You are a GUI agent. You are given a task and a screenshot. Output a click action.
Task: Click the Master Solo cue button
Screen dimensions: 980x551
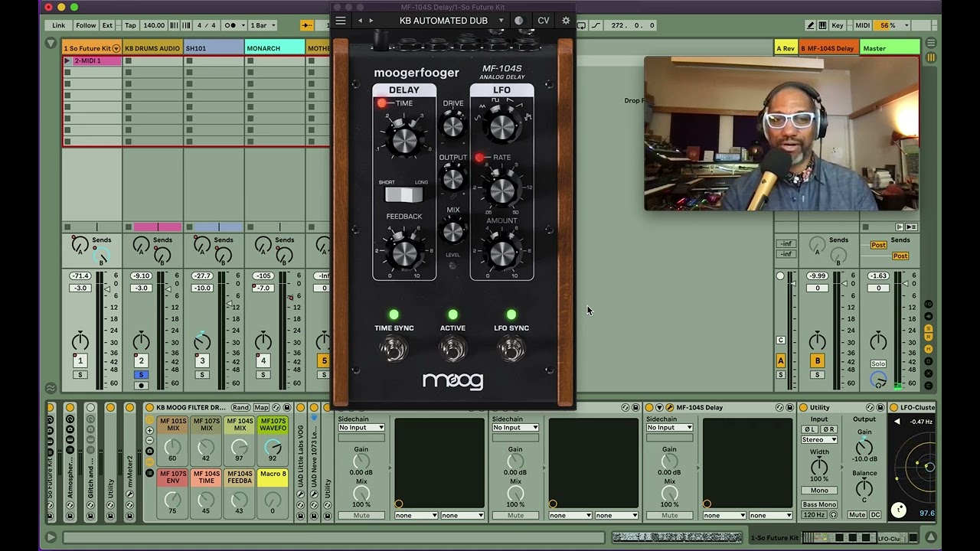pyautogui.click(x=878, y=364)
